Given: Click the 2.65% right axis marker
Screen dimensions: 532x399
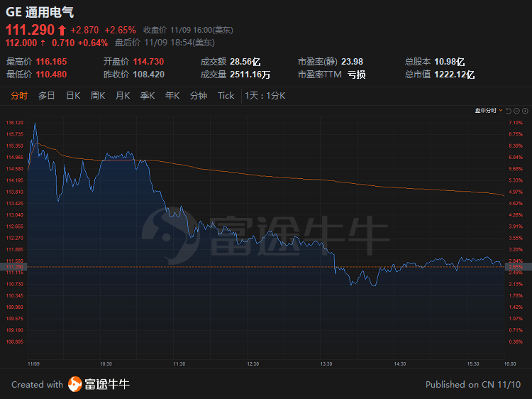Looking at the screenshot, I should (518, 267).
